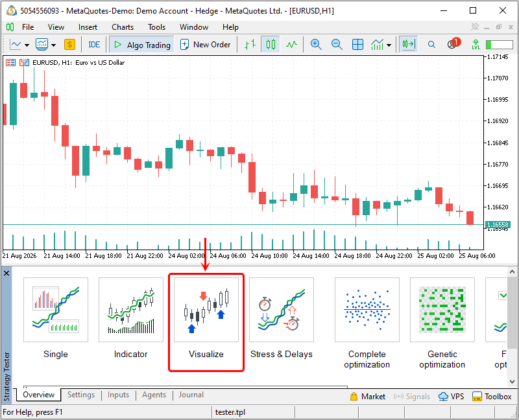Toggle Algo Trading

141,45
